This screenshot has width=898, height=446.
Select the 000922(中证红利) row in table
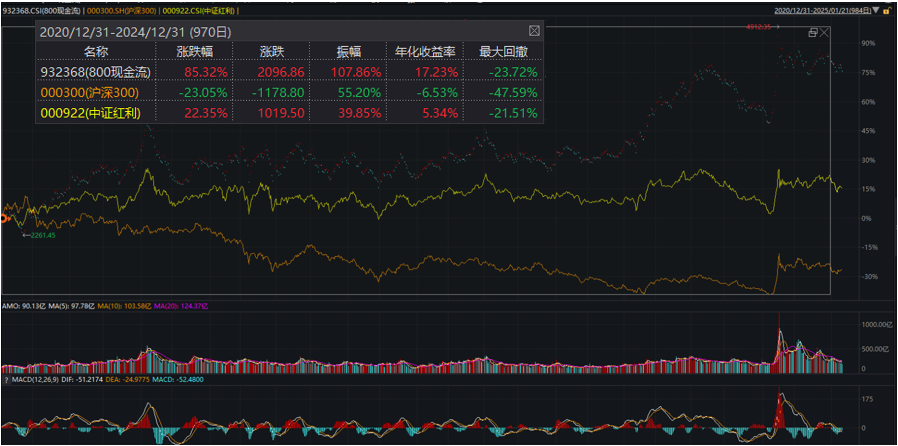(x=90, y=113)
